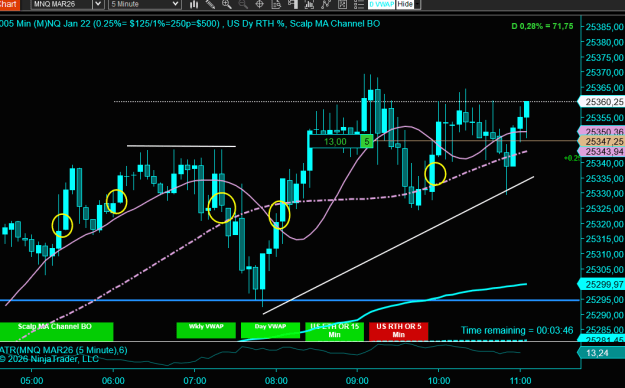Click the 13,00 position marker on chart
This screenshot has width=625, height=388.
(x=335, y=142)
